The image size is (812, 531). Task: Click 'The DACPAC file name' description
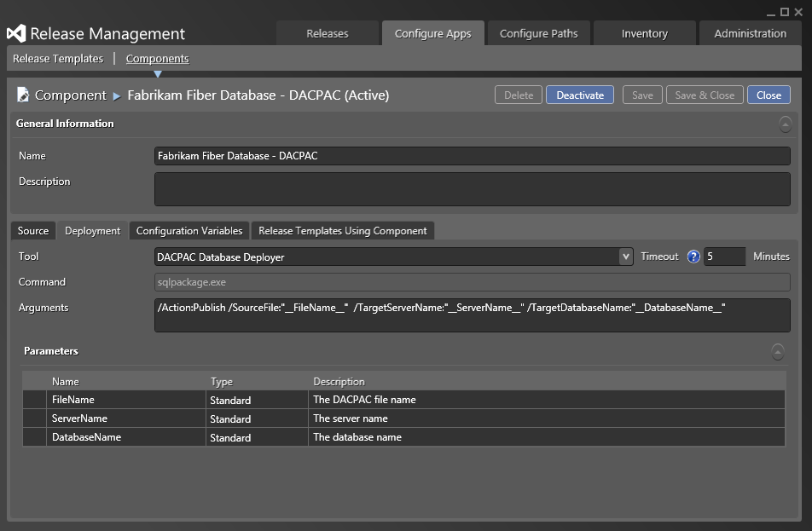(x=547, y=400)
